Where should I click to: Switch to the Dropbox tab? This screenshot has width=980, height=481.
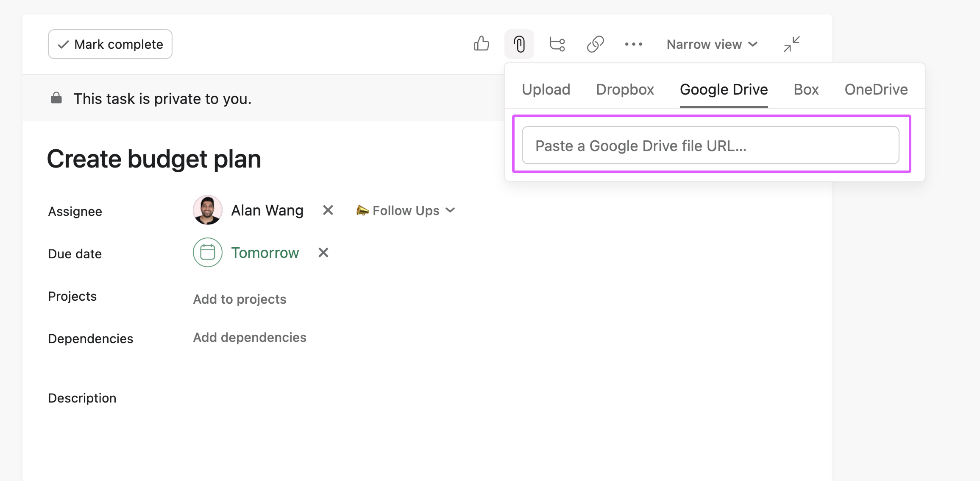coord(625,89)
